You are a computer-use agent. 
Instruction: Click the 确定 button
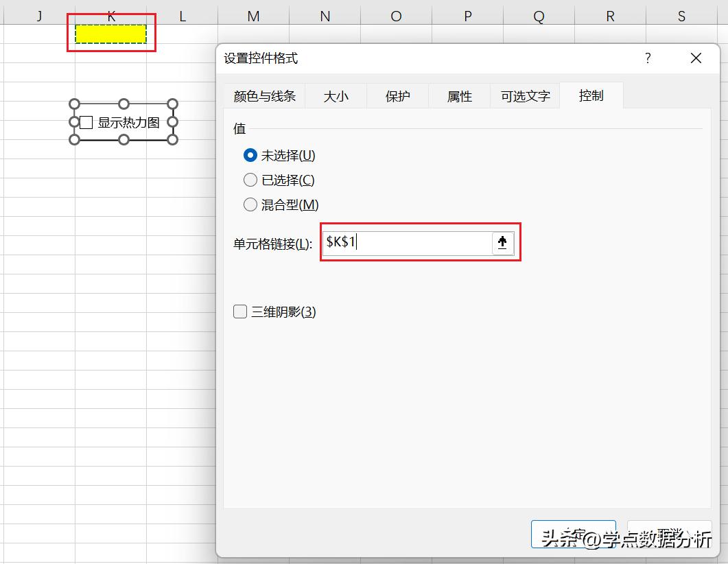574,534
